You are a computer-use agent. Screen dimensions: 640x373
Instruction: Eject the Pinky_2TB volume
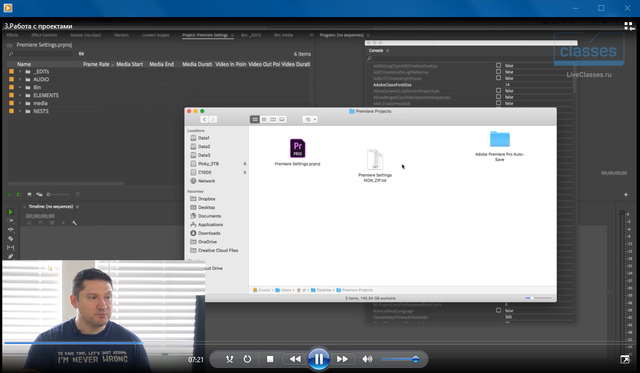(x=244, y=164)
